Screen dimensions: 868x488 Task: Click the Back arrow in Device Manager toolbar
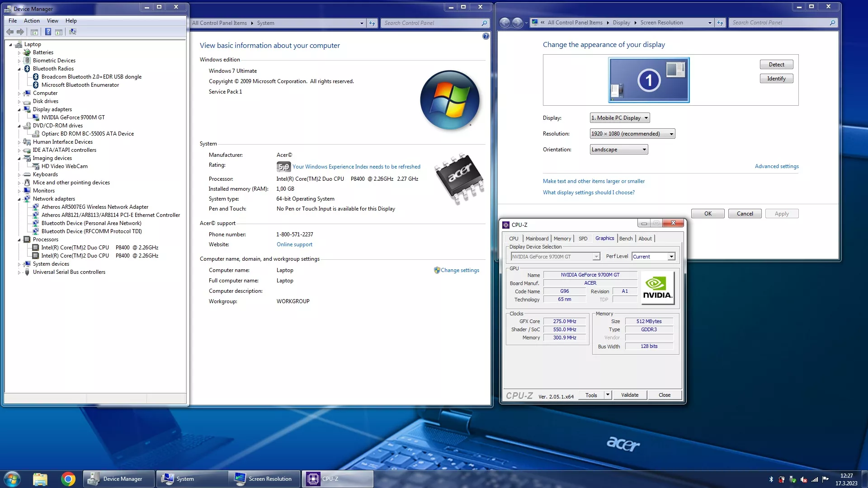click(10, 32)
